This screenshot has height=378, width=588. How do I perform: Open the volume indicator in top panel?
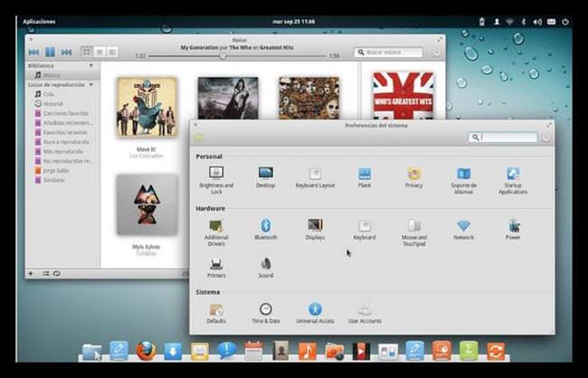click(537, 22)
